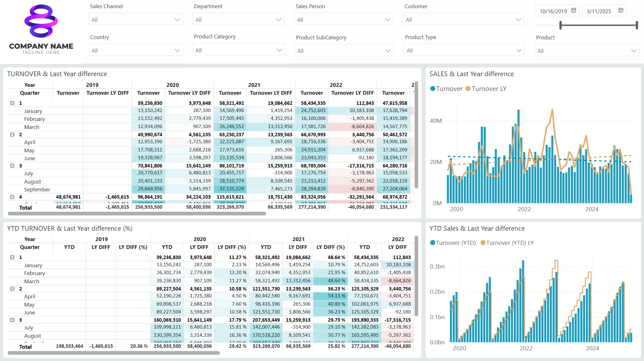Click the start date input field
This screenshot has width=644, height=361.
553,11
